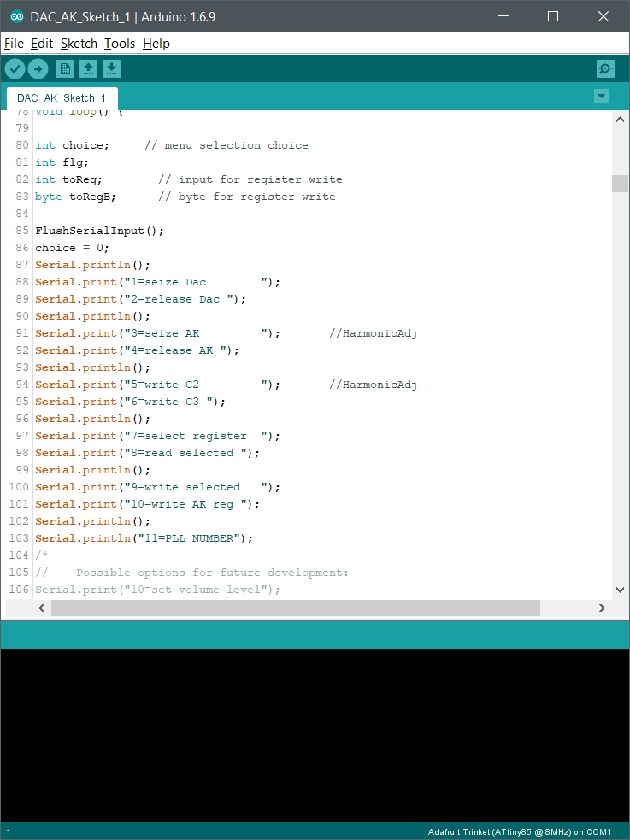Click the '8=read selected' print statement
The width and height of the screenshot is (630, 840).
click(147, 454)
